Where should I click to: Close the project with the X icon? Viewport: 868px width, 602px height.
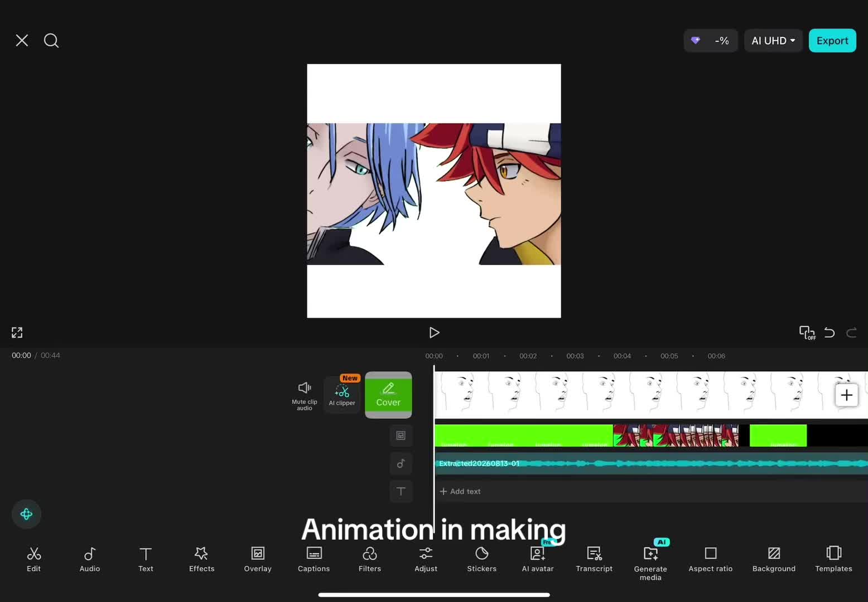click(x=22, y=41)
